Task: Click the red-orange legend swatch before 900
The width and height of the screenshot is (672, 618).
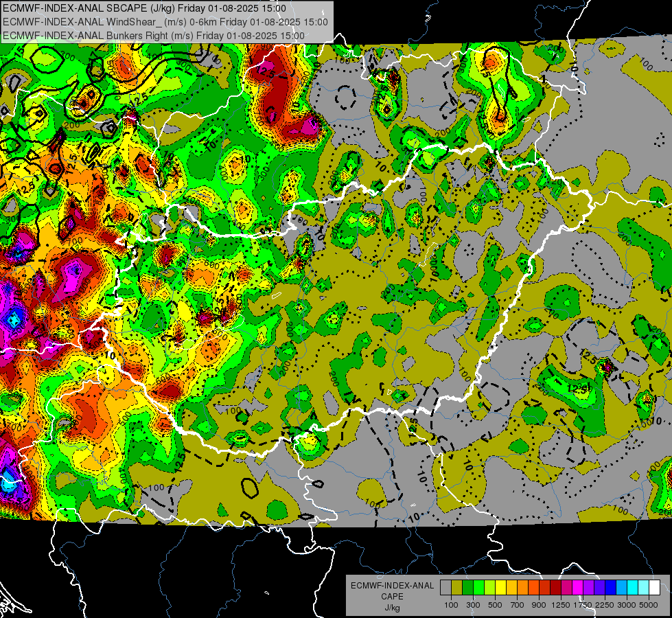Action: point(534,587)
